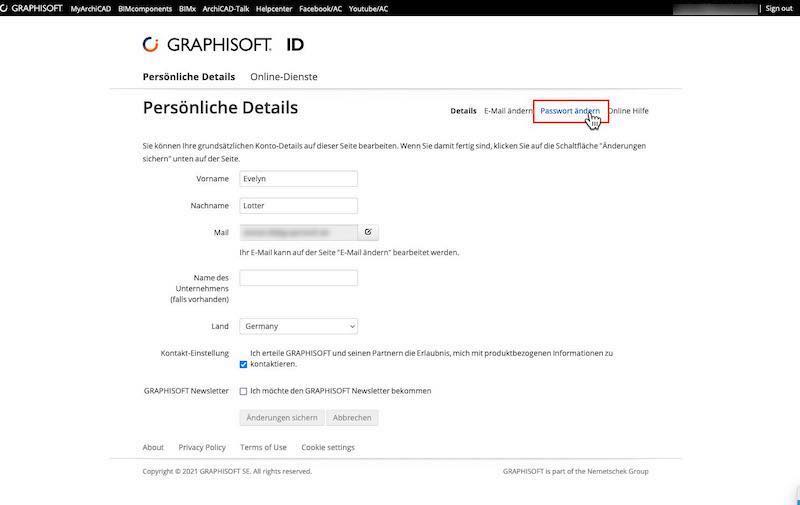
Task: Open BIMx link in top bar
Action: pyautogui.click(x=187, y=9)
